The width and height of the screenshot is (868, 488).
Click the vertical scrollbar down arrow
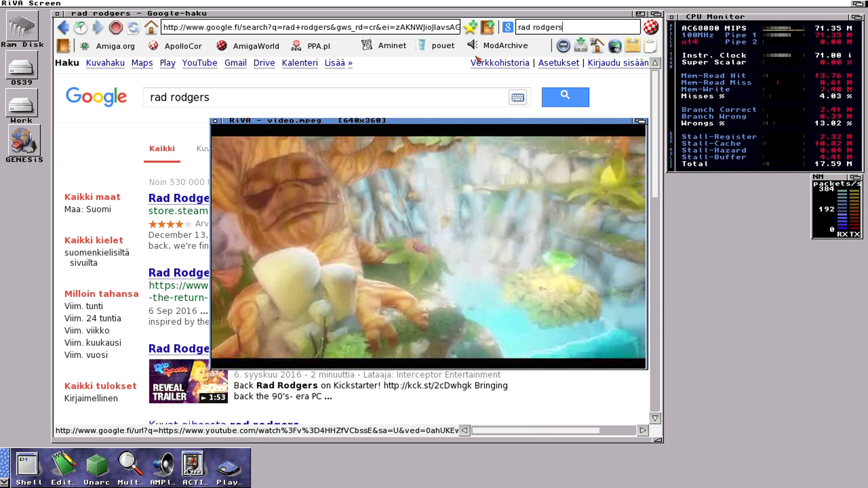tap(655, 418)
